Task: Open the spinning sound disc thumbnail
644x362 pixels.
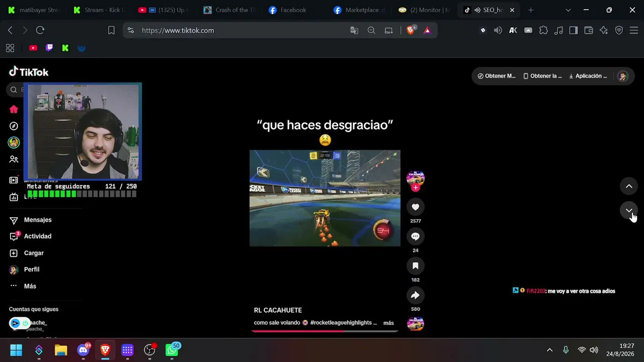Action: tap(415, 323)
